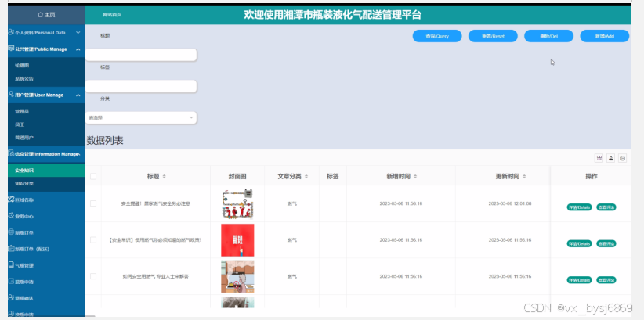Open 业务中心 via its sidebar icon
The width and height of the screenshot is (644, 320).
click(x=11, y=216)
